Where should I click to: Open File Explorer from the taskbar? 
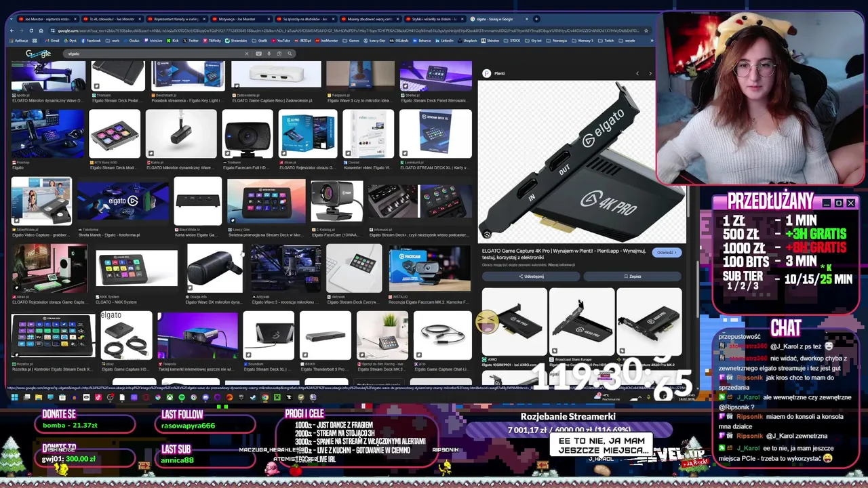[x=39, y=397]
